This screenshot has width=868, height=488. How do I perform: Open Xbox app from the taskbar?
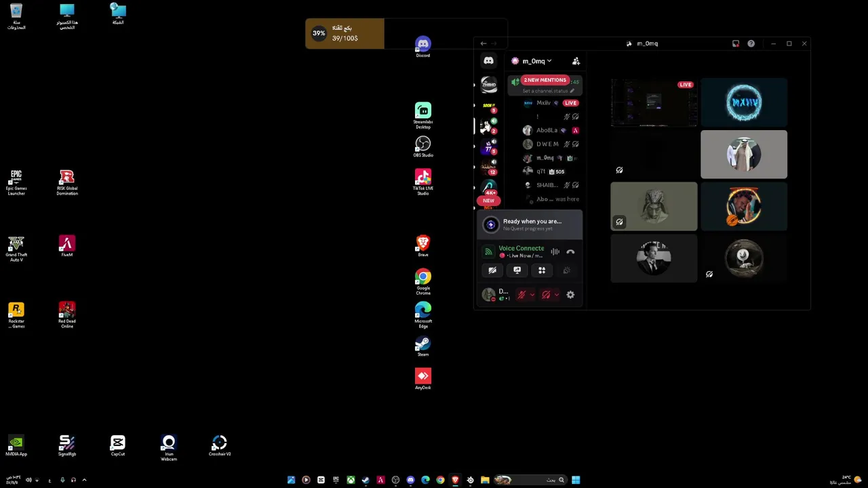tap(351, 480)
